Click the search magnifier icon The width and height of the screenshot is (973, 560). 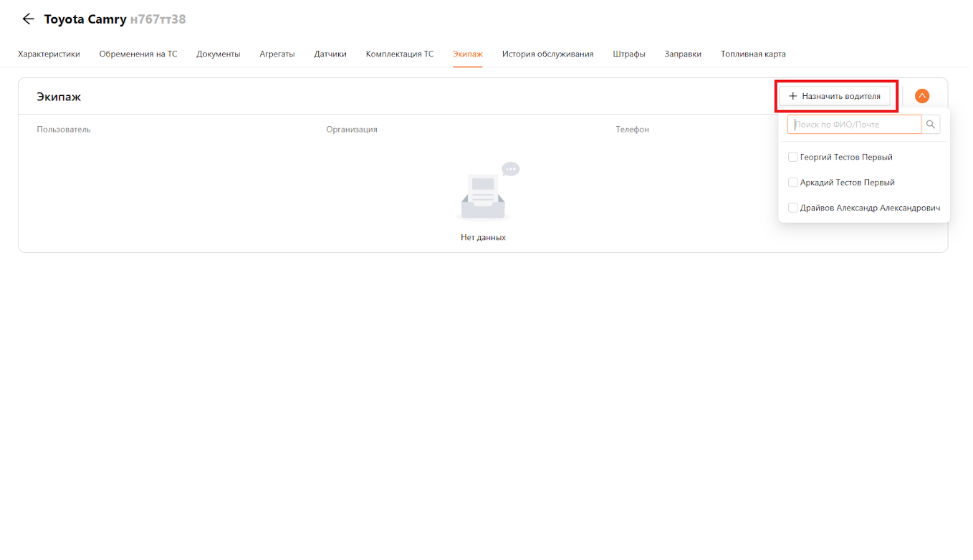931,125
